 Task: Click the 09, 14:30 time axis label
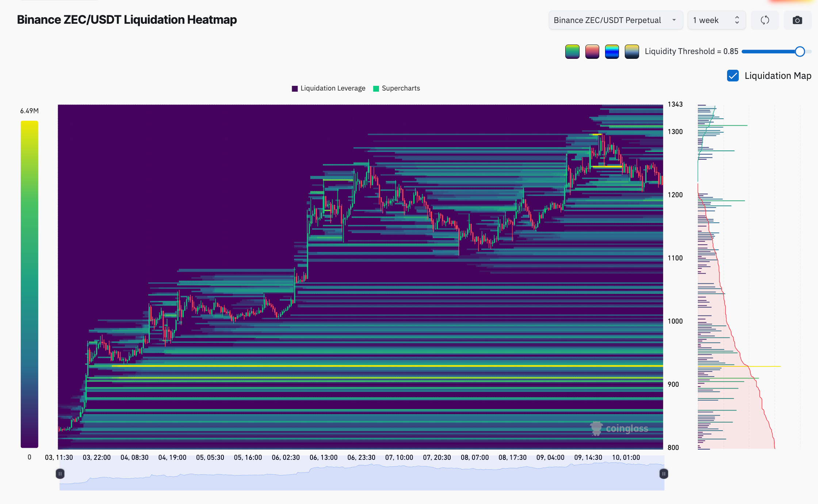click(x=588, y=458)
